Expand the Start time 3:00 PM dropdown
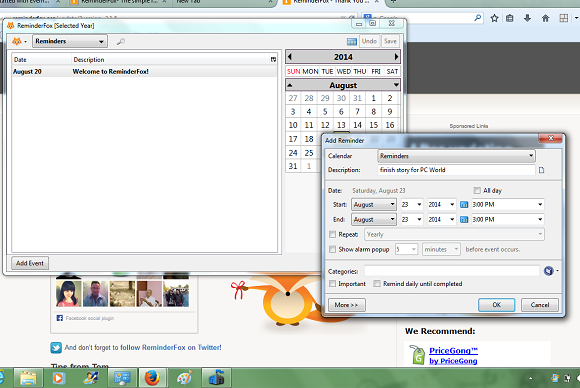Viewport: 580px width, 388px height. pyautogui.click(x=508, y=205)
